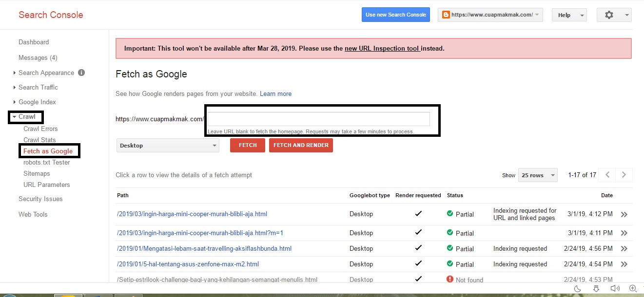The image size is (644, 297).
Task: Open details arrow for the 3/1/19, 4:12 PM row
Action: tap(624, 214)
